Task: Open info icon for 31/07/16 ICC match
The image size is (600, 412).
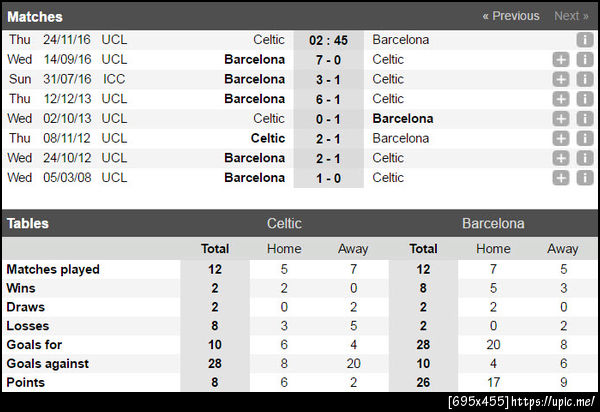Action: [x=585, y=79]
